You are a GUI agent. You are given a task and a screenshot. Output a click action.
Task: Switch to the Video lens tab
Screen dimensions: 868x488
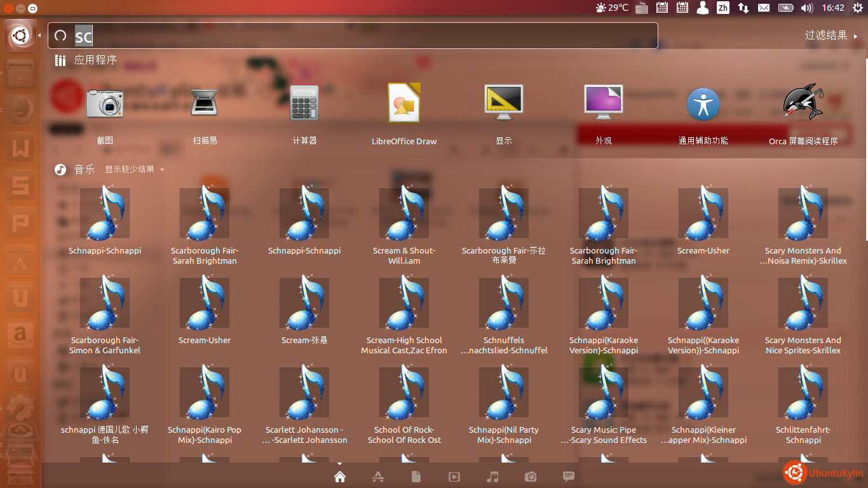pos(454,477)
